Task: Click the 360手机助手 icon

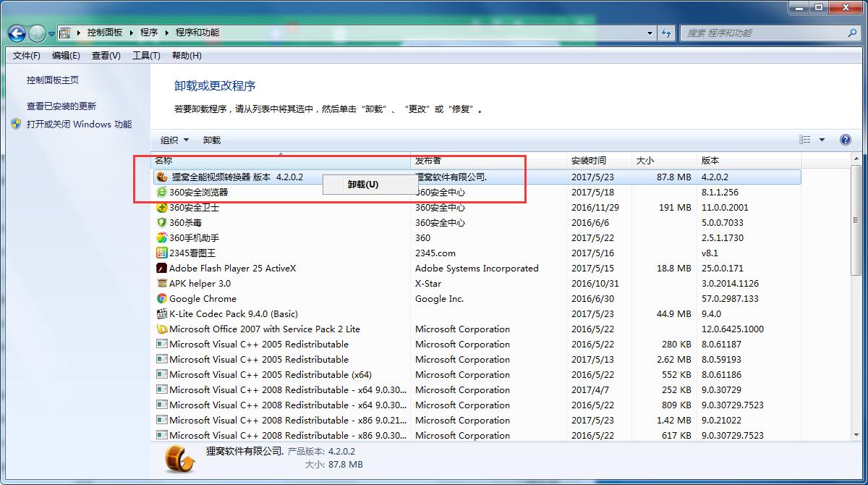Action: [162, 238]
